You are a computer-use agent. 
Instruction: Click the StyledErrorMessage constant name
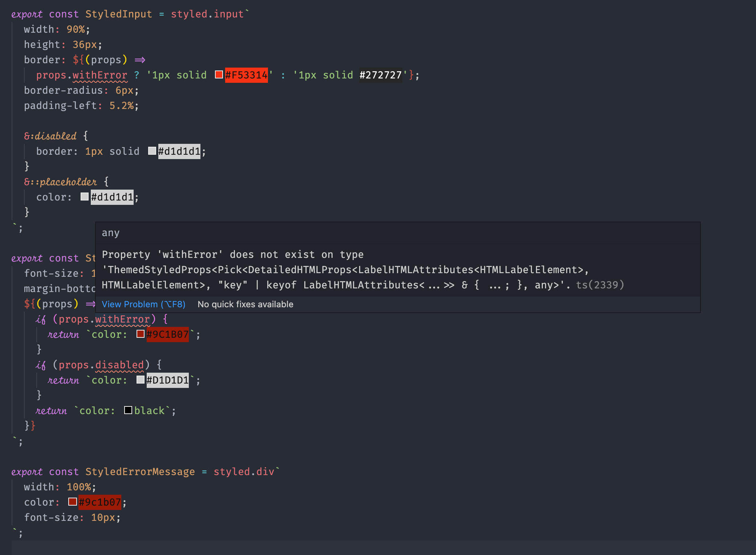[x=140, y=471]
